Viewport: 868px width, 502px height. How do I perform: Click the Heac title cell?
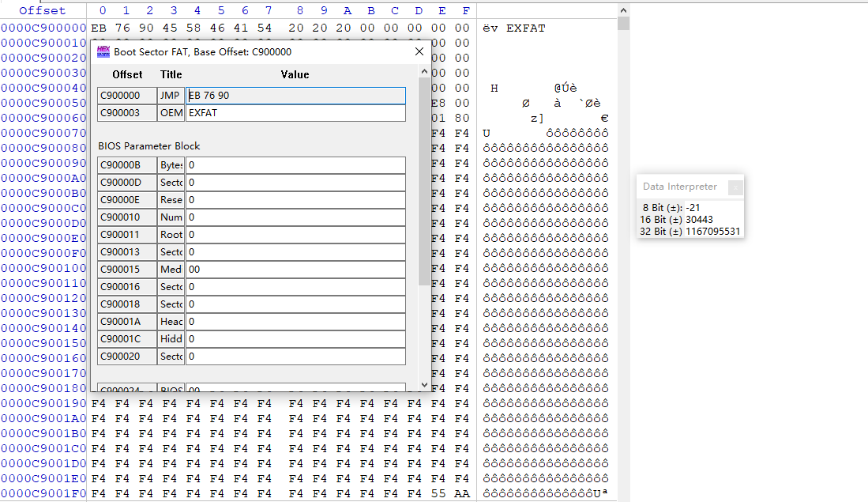pos(171,322)
